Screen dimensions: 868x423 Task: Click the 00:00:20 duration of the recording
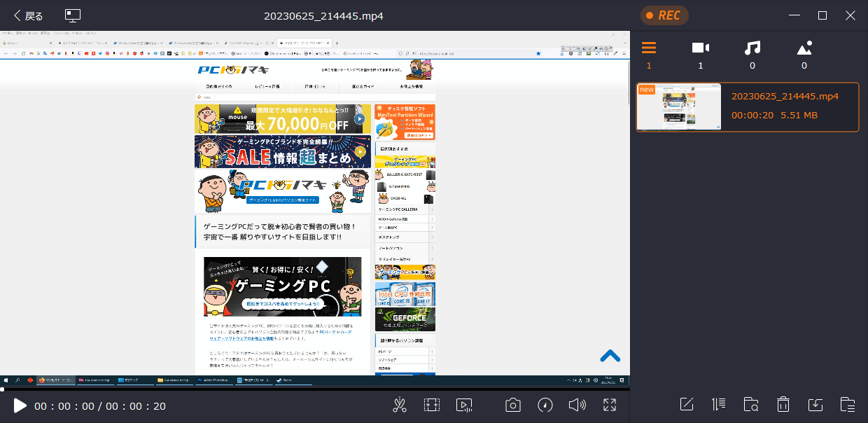click(752, 115)
